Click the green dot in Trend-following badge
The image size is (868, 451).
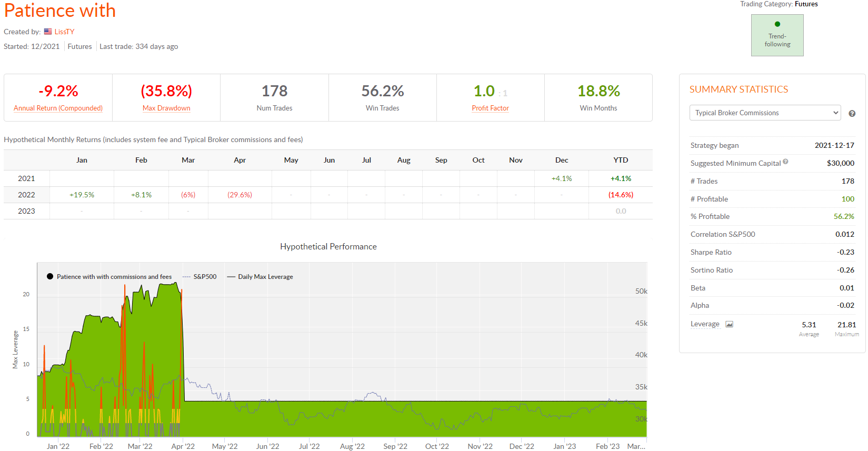point(777,24)
